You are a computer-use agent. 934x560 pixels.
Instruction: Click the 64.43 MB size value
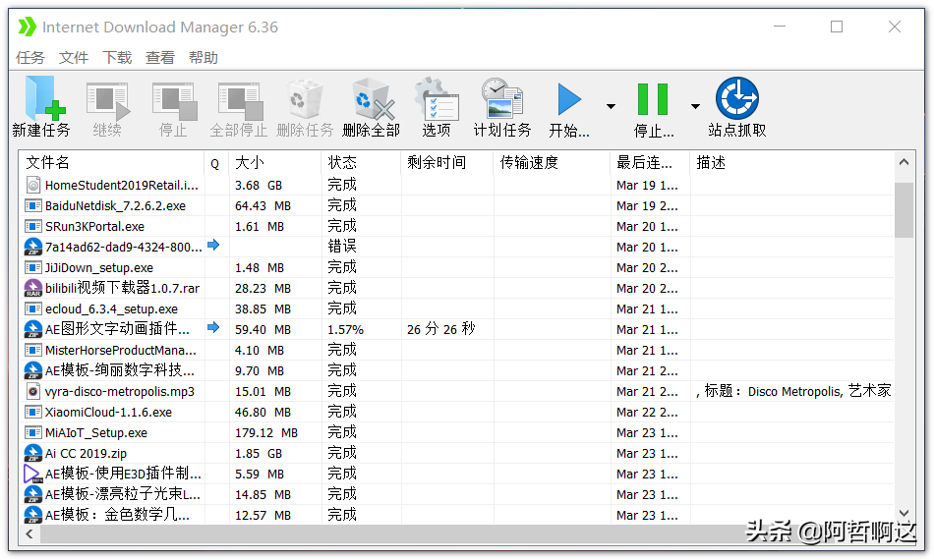[263, 206]
